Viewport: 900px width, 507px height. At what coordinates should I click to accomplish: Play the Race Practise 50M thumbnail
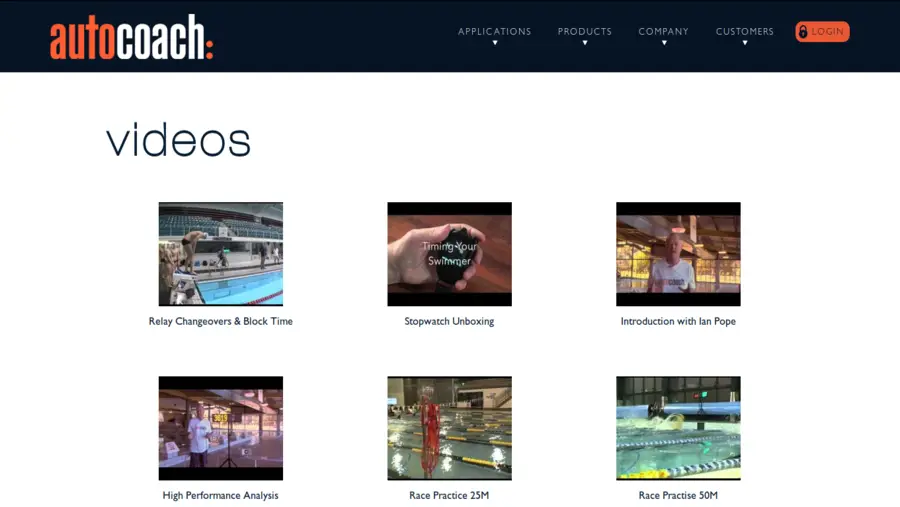(x=678, y=428)
